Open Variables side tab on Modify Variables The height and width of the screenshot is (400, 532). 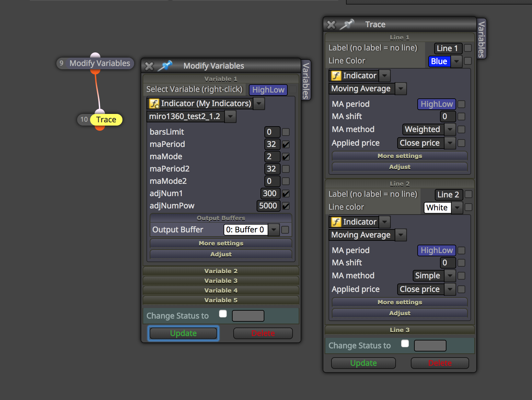tap(306, 81)
